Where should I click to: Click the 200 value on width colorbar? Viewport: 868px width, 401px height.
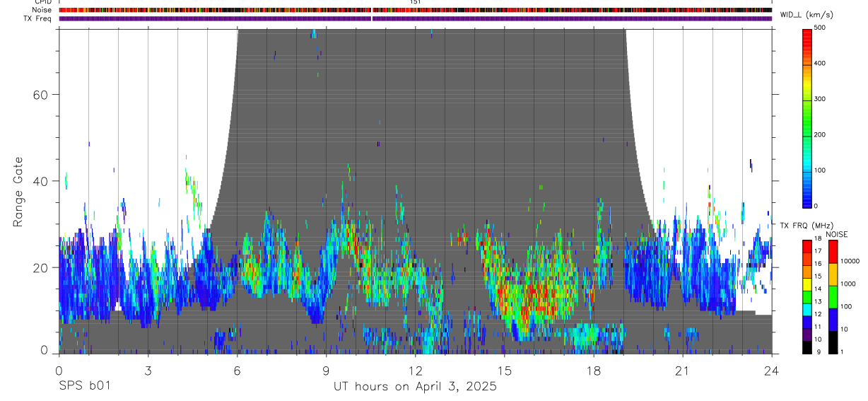click(x=820, y=134)
